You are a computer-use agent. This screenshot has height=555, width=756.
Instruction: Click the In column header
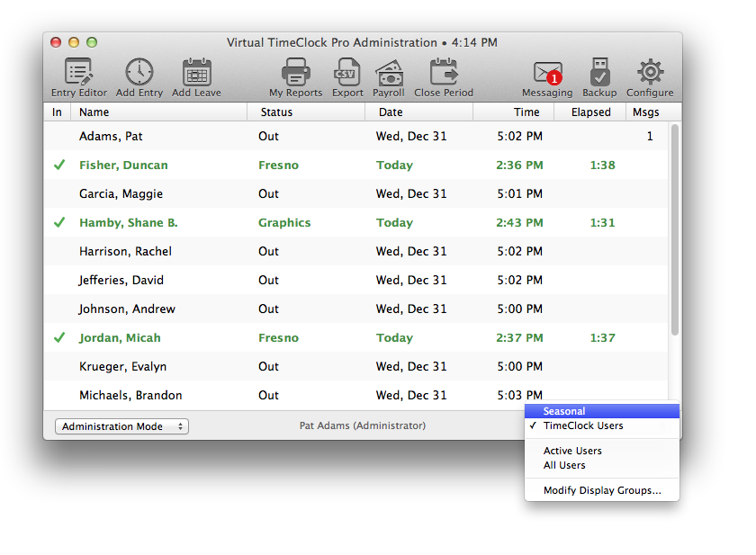(57, 112)
